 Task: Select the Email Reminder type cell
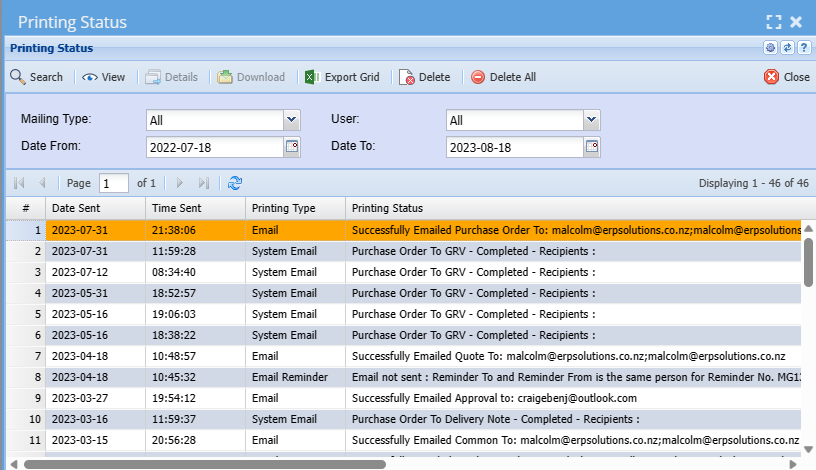(295, 377)
